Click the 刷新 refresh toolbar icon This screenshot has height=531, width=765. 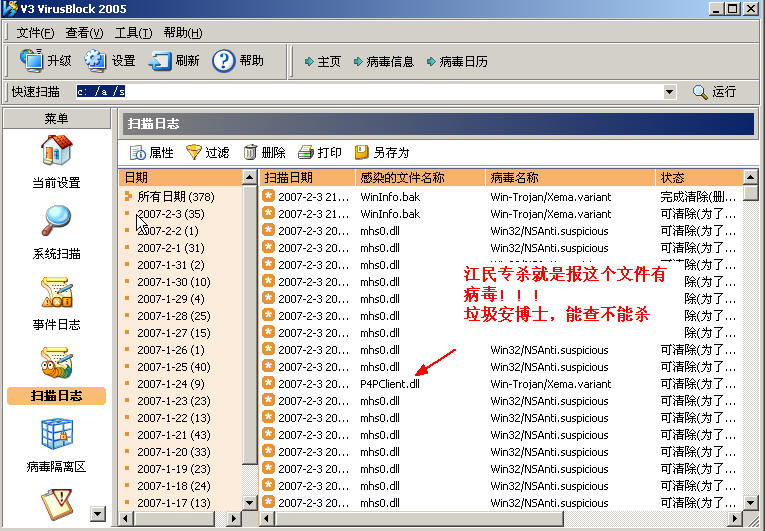(160, 61)
